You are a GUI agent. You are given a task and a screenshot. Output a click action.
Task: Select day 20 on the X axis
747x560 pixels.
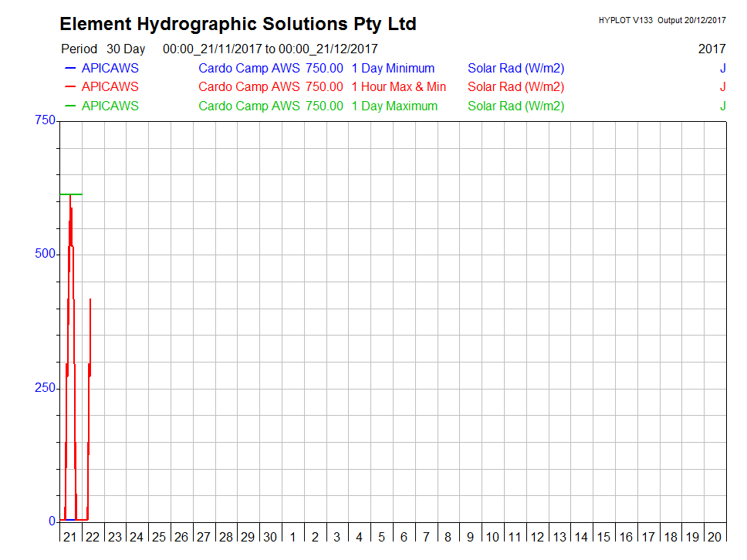tap(715, 537)
